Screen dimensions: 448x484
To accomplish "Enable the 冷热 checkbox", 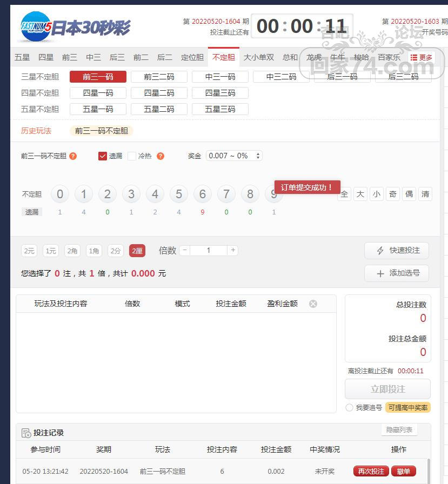I will pos(132,156).
